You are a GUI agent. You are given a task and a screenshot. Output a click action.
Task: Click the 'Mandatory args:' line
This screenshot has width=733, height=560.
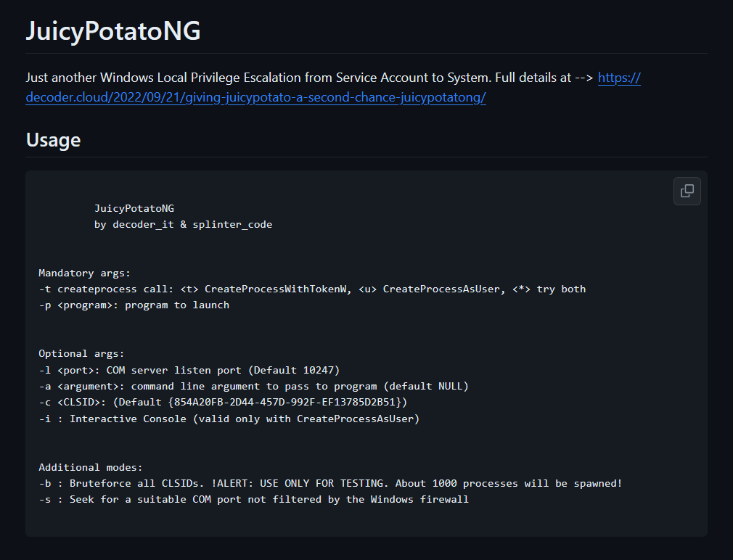[x=84, y=273]
